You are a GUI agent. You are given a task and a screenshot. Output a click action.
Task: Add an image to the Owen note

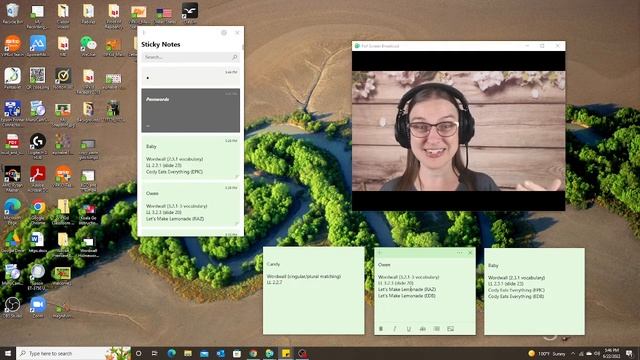451,329
